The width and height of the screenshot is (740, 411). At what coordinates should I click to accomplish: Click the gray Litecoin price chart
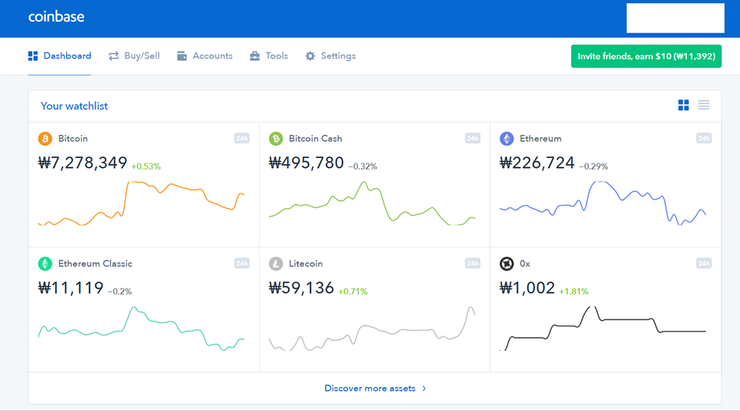pyautogui.click(x=372, y=329)
